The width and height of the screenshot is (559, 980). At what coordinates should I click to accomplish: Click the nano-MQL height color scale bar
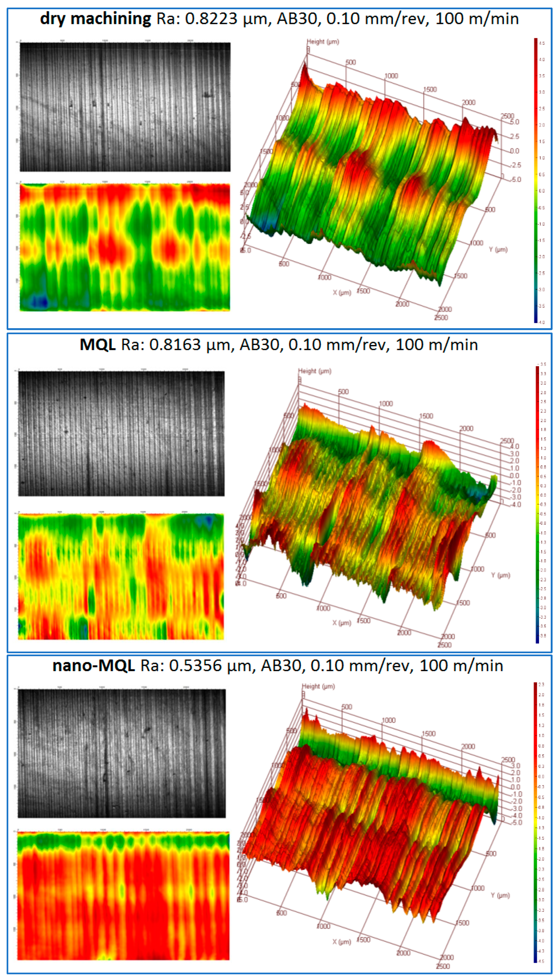[535, 822]
